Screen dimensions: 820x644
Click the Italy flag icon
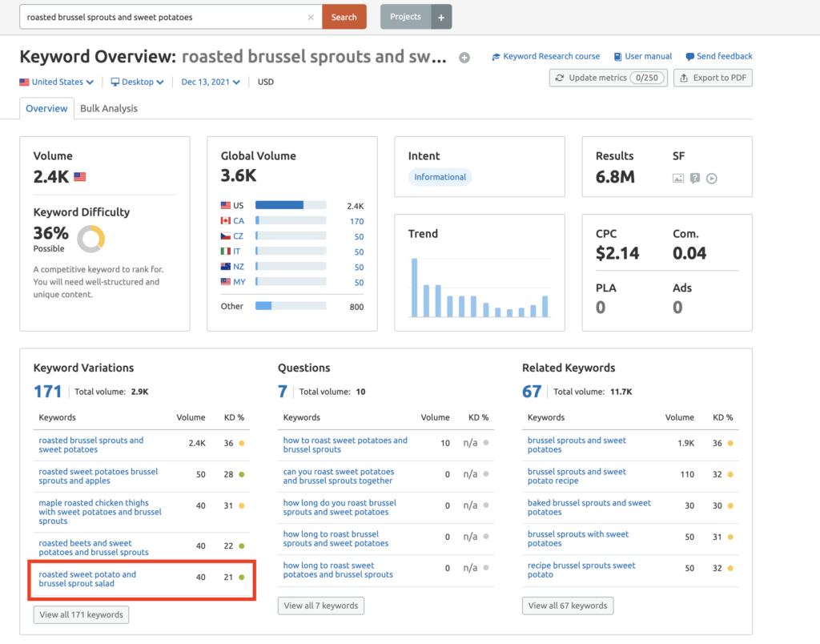coord(225,252)
